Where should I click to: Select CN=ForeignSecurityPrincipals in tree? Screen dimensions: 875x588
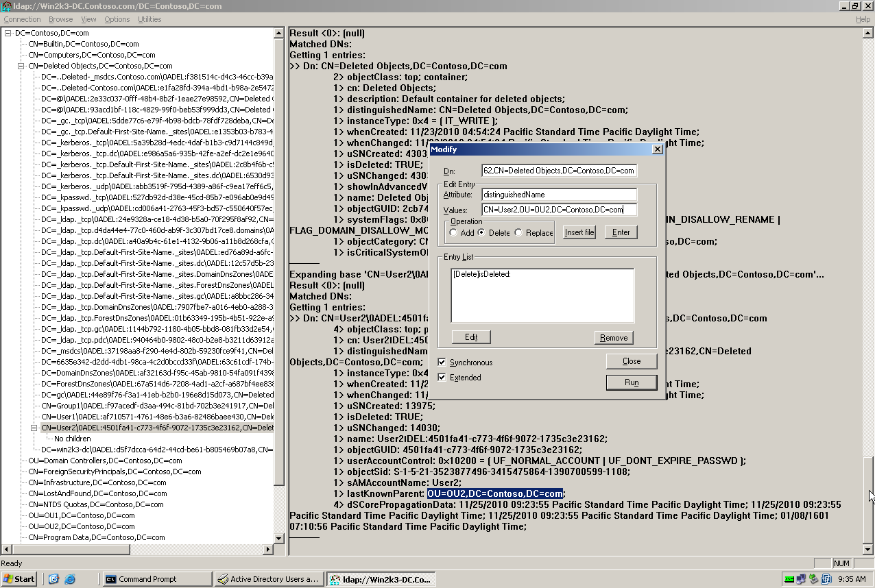[115, 471]
